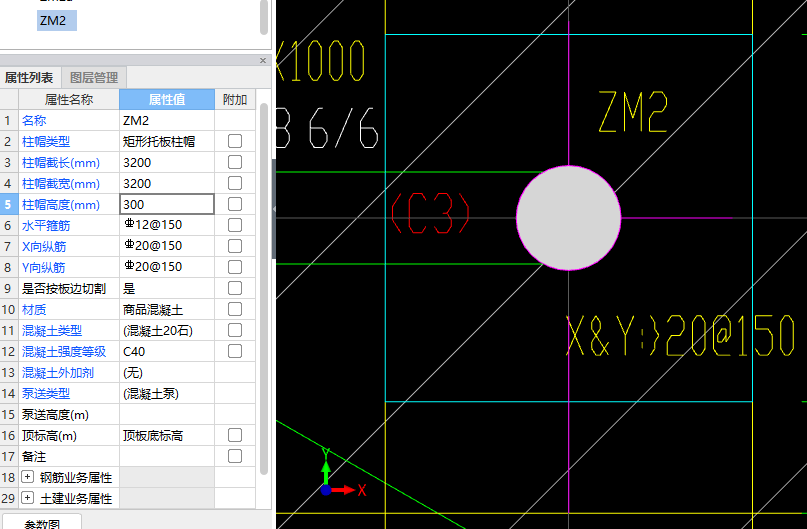807x529 pixels.
Task: Click the 混凝土外加剂 property name
Action: click(58, 373)
